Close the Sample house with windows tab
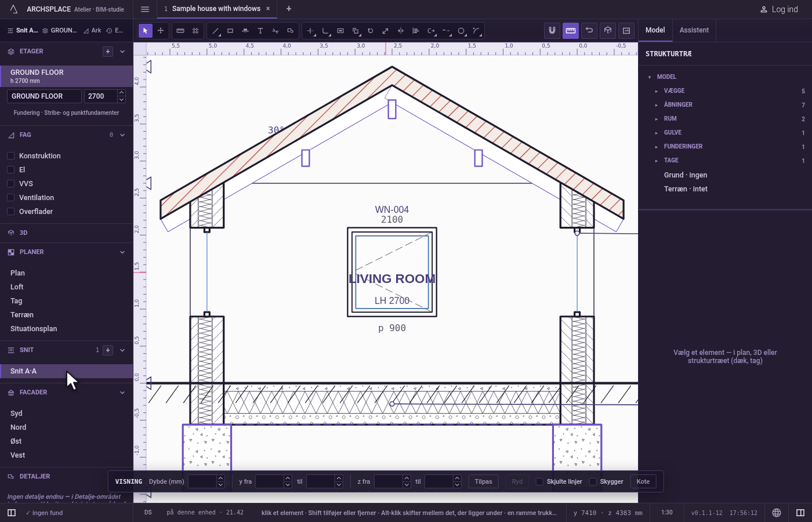The width and height of the screenshot is (812, 522). (268, 9)
